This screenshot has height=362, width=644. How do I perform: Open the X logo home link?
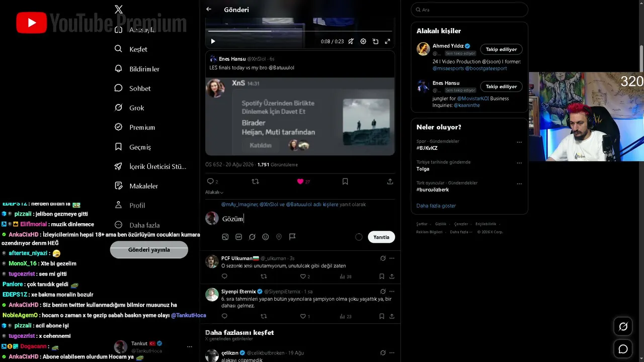[119, 9]
